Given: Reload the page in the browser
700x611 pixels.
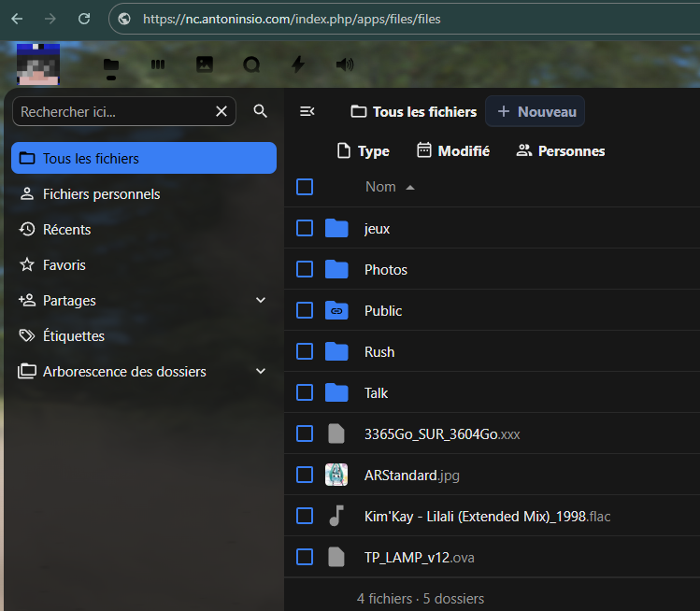Looking at the screenshot, I should [84, 19].
